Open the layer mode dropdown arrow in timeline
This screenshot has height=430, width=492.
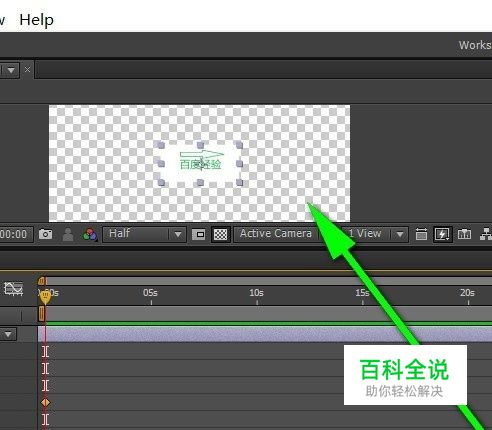point(8,334)
